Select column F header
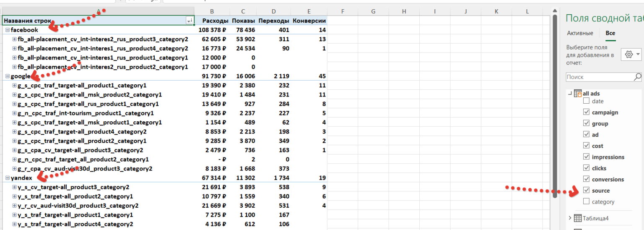The height and width of the screenshot is (230, 644). (x=343, y=11)
